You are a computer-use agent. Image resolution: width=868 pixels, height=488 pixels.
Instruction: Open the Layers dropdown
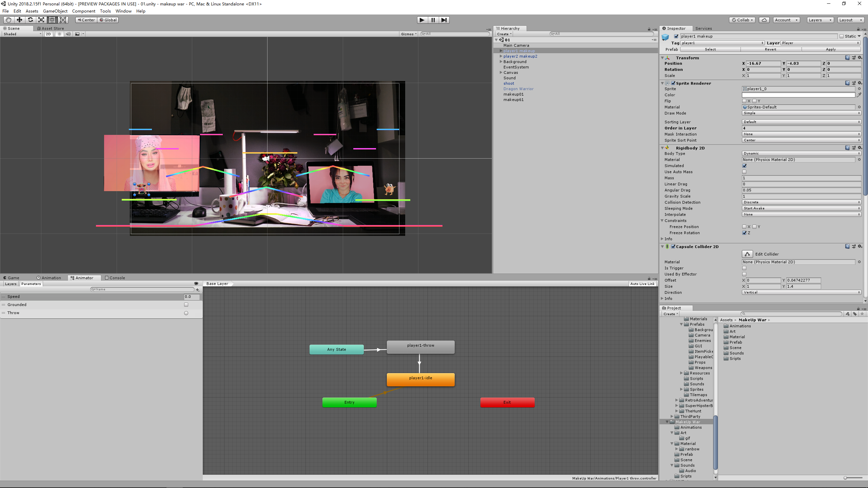pyautogui.click(x=820, y=20)
